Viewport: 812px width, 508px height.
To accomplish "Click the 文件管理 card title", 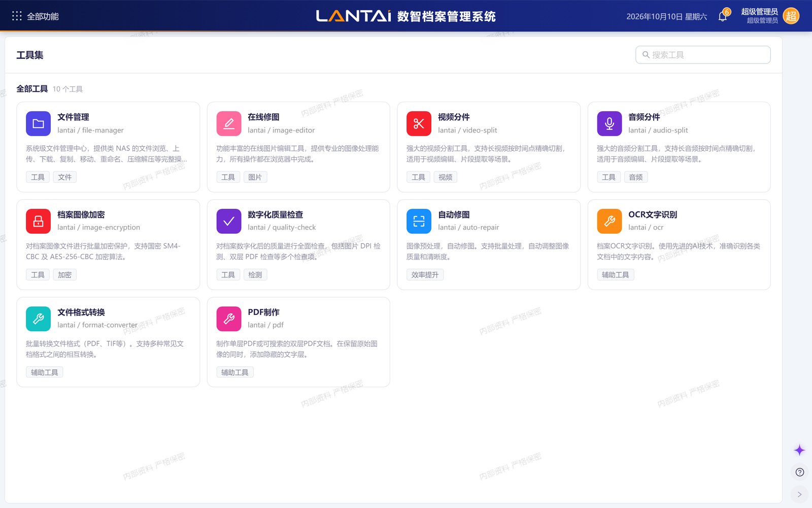I will tap(73, 117).
